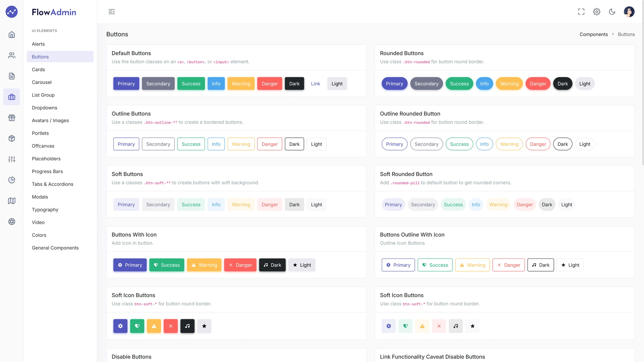Click the solid green shield icon button
The width and height of the screenshot is (644, 362).
point(137,326)
